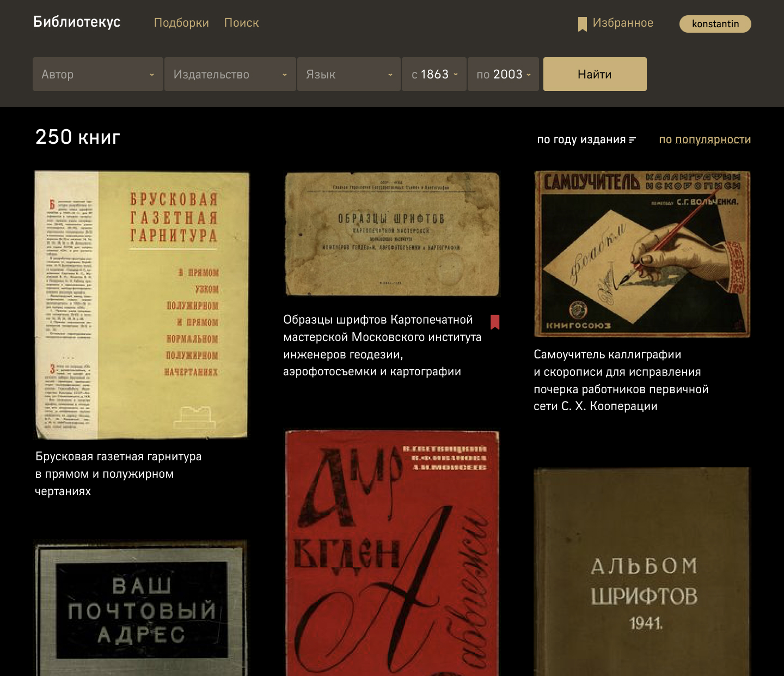Image resolution: width=784 pixels, height=676 pixels.
Task: Open the Библиотекус logo on the homepage
Action: pyautogui.click(x=77, y=22)
